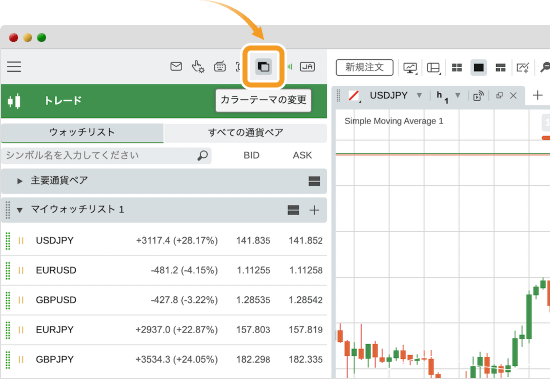The width and height of the screenshot is (550, 379).
Task: Open the panel layout settings icon
Action: (x=434, y=68)
